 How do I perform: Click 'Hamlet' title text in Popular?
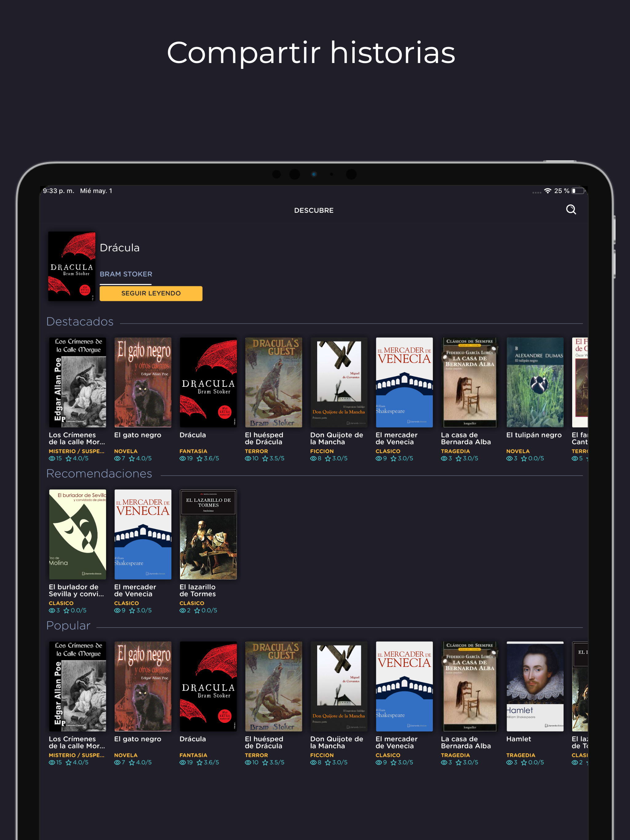pos(519,739)
